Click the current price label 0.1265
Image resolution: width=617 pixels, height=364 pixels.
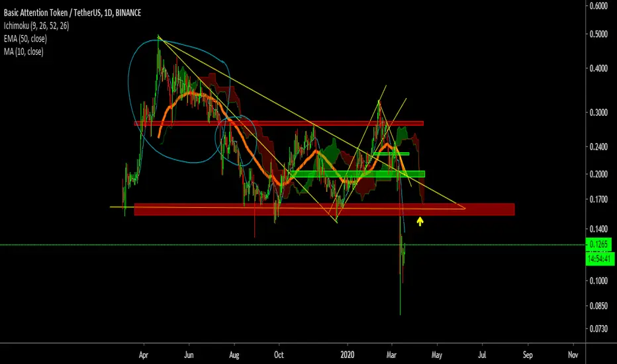[x=598, y=244]
